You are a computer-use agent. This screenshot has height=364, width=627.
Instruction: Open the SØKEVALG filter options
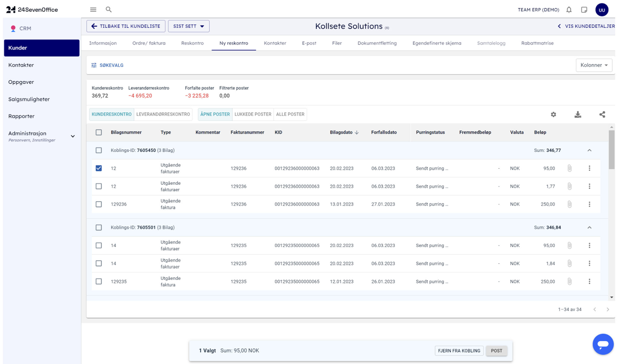click(x=107, y=65)
